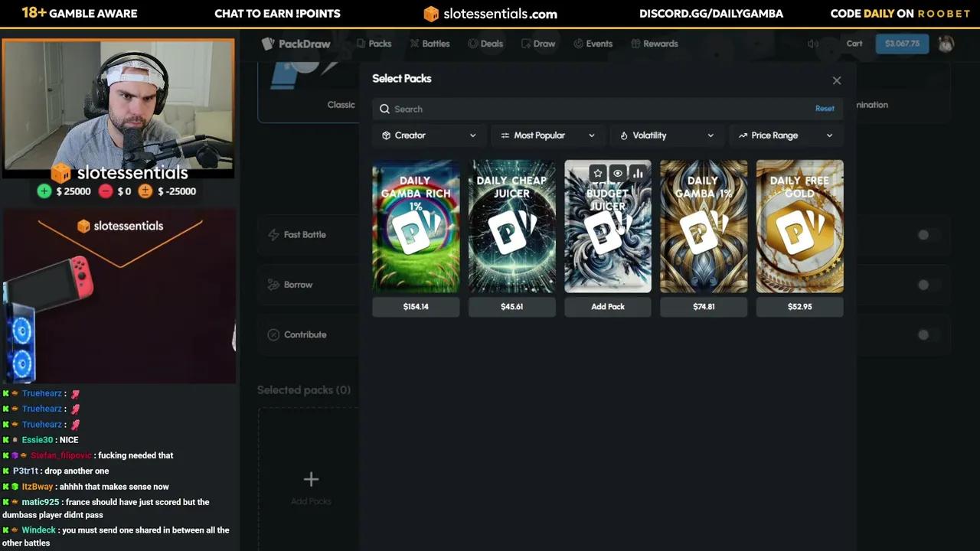Click the filter icon in Creator dropdown

pos(386,135)
